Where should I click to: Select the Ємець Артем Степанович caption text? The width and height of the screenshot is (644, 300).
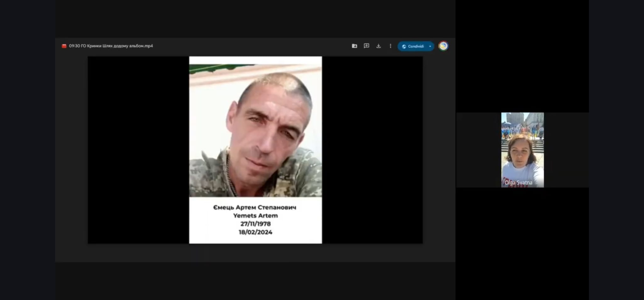pos(255,207)
